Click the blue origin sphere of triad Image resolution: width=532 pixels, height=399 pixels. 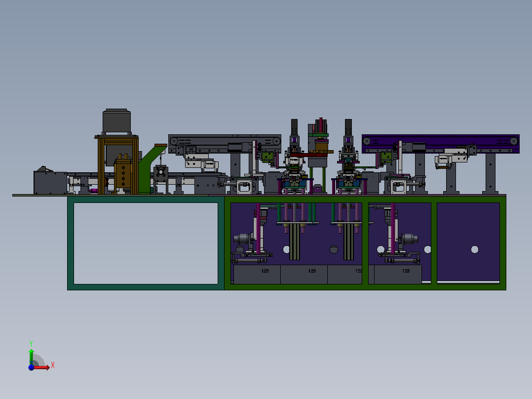pyautogui.click(x=31, y=367)
